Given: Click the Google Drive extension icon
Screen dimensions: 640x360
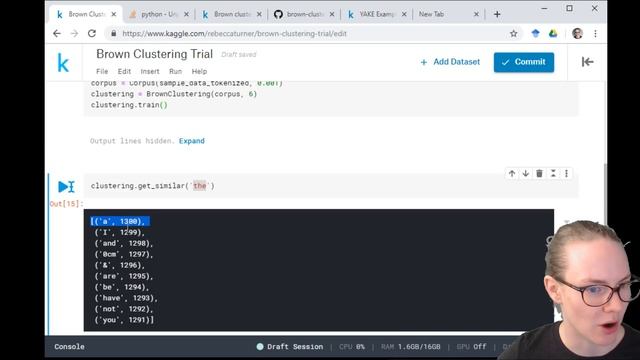Looking at the screenshot, I should coord(553,33).
